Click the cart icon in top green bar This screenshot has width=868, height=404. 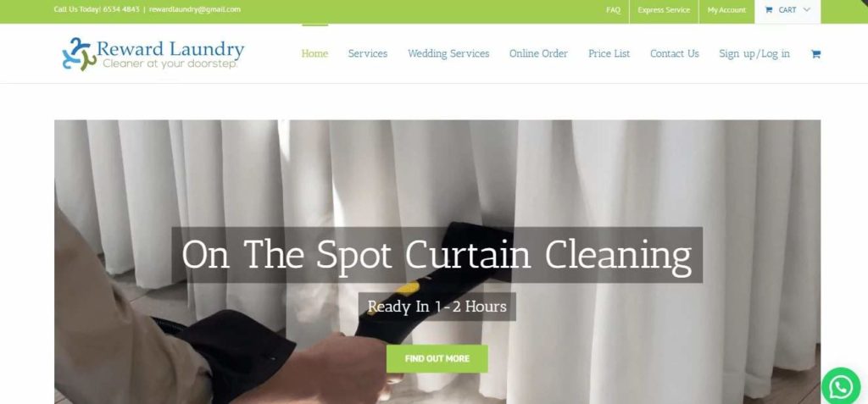(768, 10)
